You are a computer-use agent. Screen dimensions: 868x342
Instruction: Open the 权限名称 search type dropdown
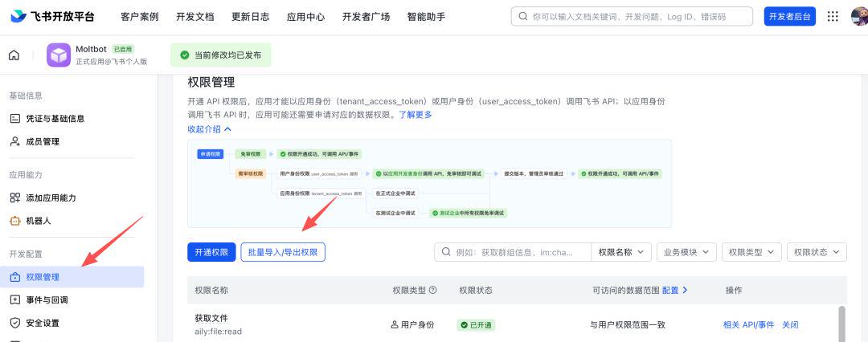tap(621, 252)
